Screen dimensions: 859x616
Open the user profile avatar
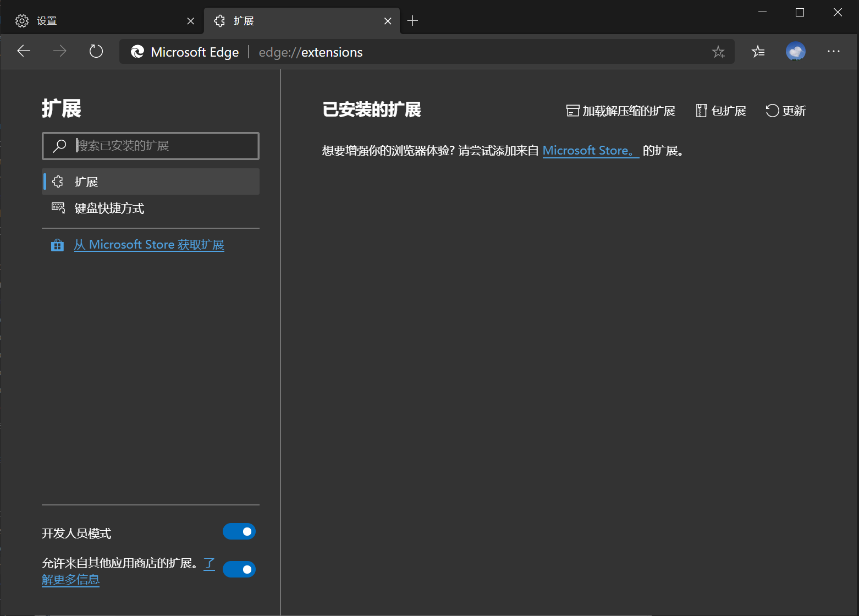tap(796, 52)
